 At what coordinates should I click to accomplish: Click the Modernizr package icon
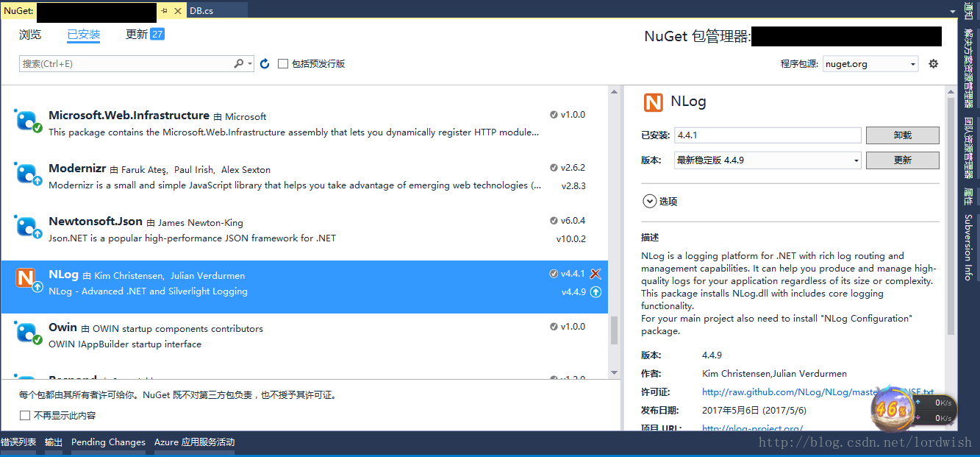[28, 174]
